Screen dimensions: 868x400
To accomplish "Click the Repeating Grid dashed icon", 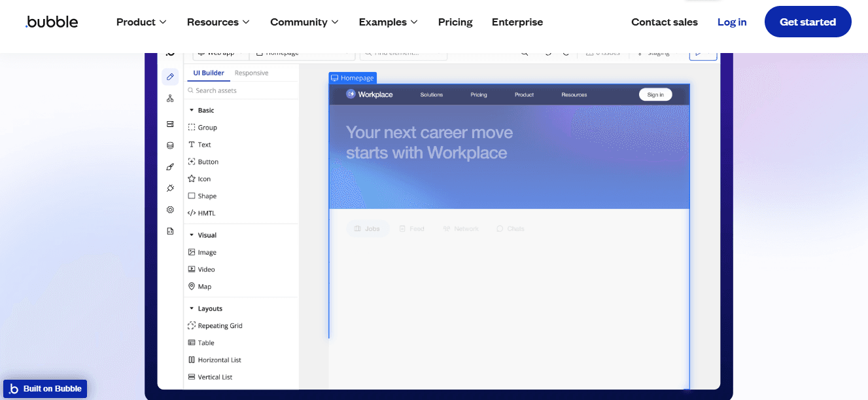I will point(192,325).
